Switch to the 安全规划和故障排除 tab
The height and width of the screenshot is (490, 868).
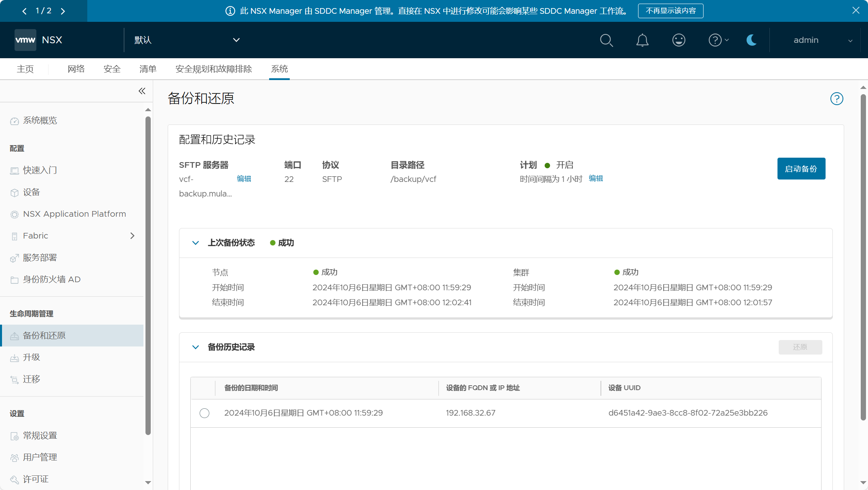(214, 69)
